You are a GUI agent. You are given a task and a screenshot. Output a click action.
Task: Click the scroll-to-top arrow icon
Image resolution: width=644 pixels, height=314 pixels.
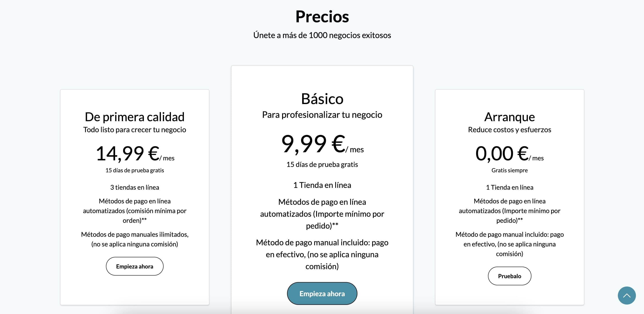pos(626,295)
